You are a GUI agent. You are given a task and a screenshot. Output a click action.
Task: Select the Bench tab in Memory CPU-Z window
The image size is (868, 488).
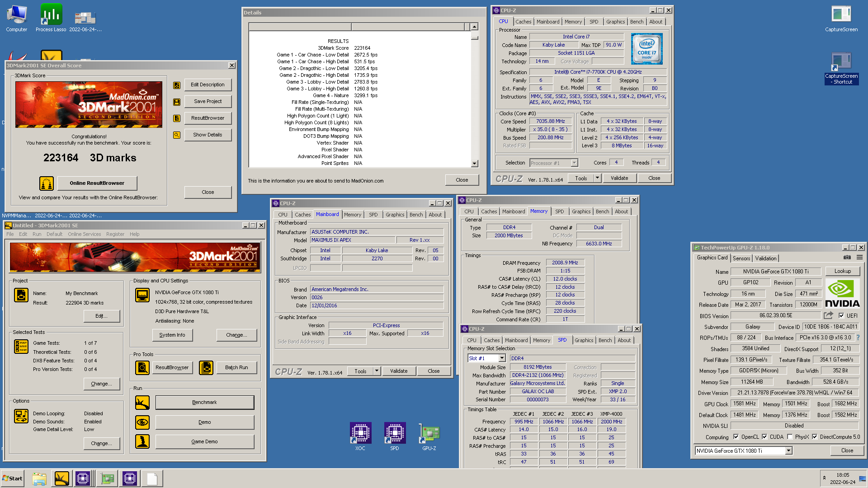pyautogui.click(x=602, y=211)
